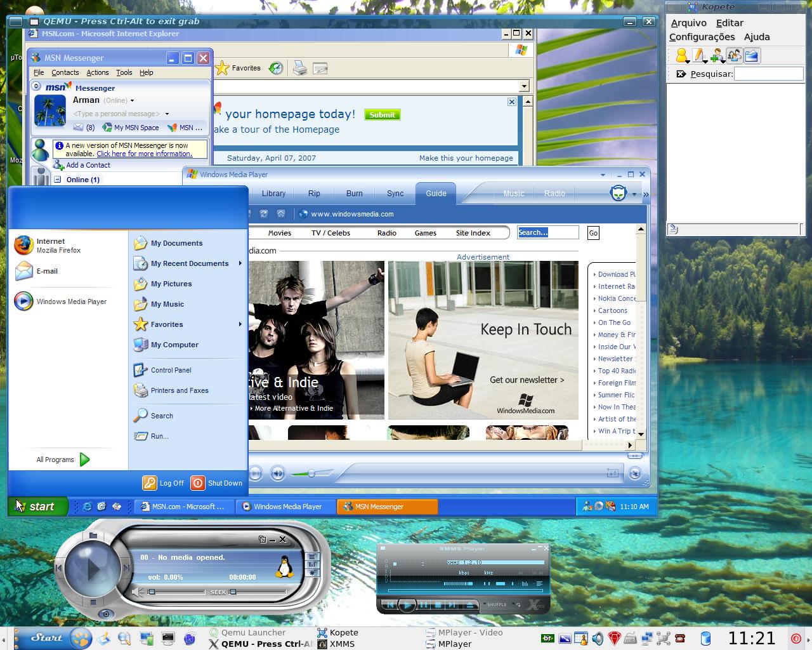Expand Arman online status dropdown
The width and height of the screenshot is (812, 650).
pyautogui.click(x=133, y=100)
